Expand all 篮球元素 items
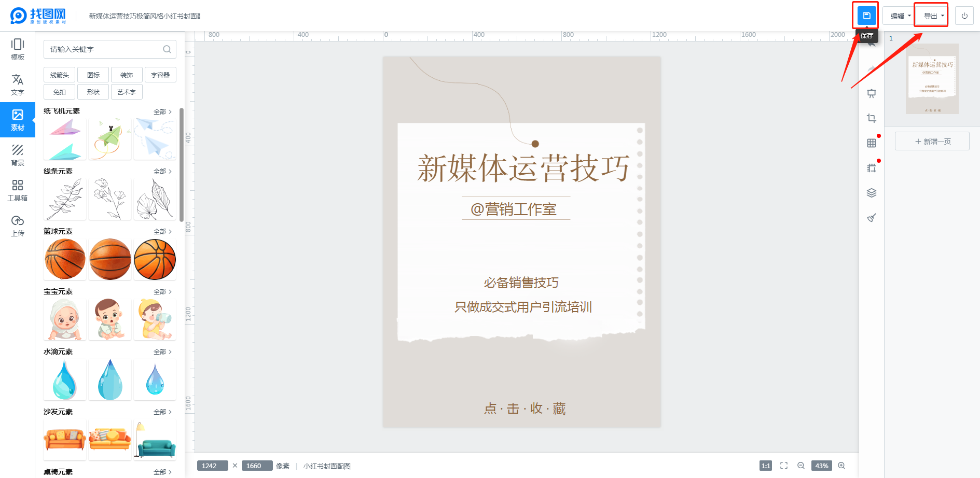This screenshot has height=478, width=980. click(162, 232)
